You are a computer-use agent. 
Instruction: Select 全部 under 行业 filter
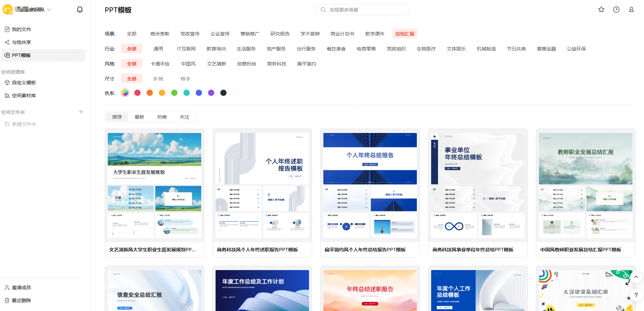132,49
